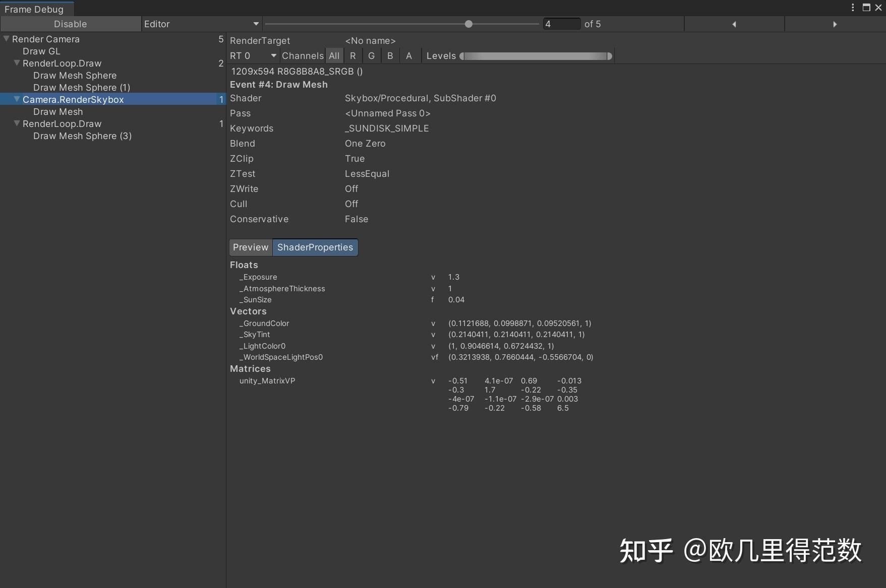
Task: Step back to the previous frame event
Action: (734, 24)
